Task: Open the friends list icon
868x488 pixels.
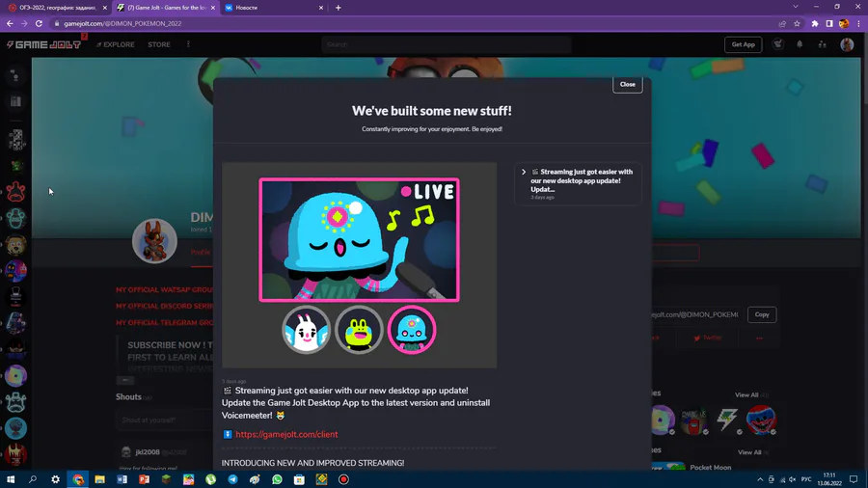Action: (822, 44)
